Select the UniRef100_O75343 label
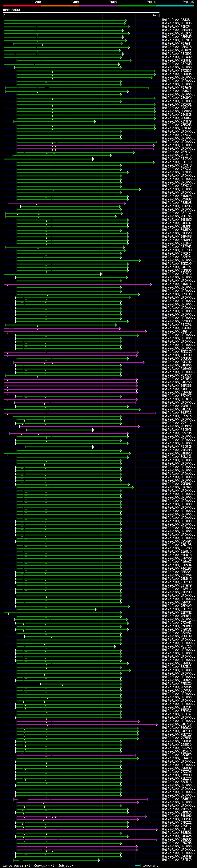Image resolution: width=197 pixels, height=868 pixels. tap(177, 165)
